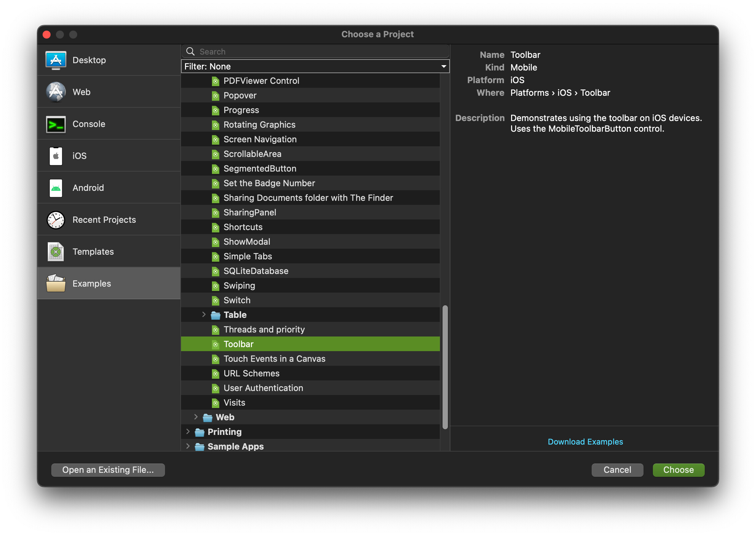Select the iOS phone icon
The image size is (756, 536).
[x=56, y=156]
